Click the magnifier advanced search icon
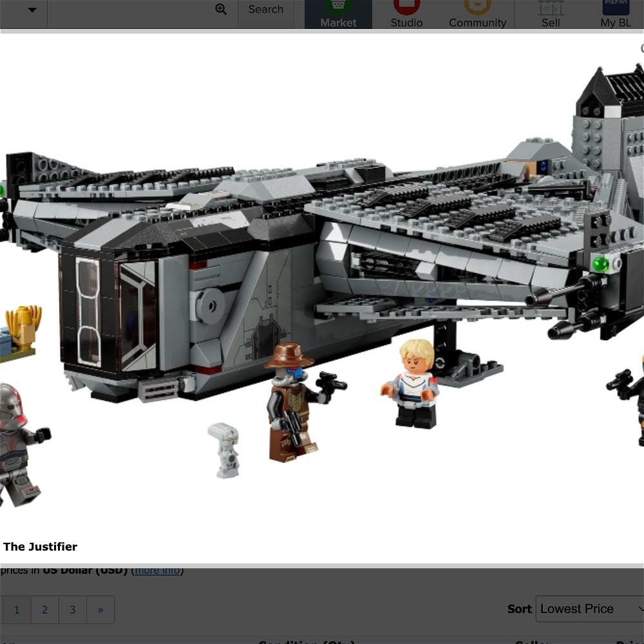 221,10
